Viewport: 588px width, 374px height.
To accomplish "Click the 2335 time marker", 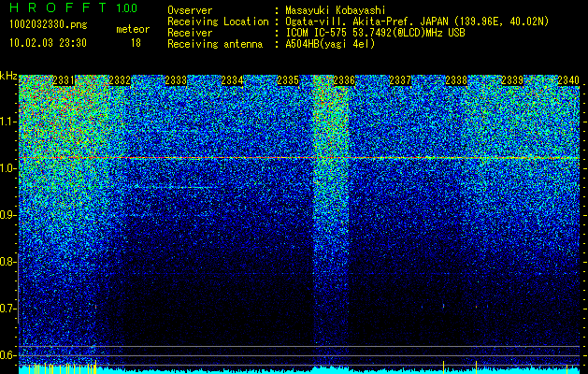I will tap(288, 80).
